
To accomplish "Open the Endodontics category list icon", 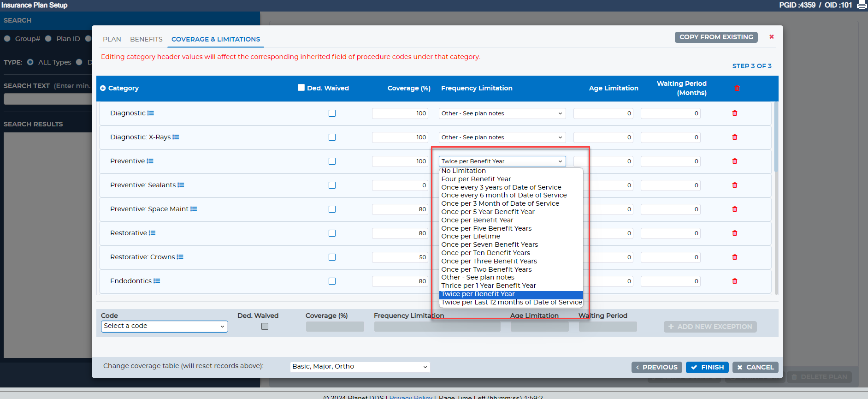I will (x=157, y=281).
